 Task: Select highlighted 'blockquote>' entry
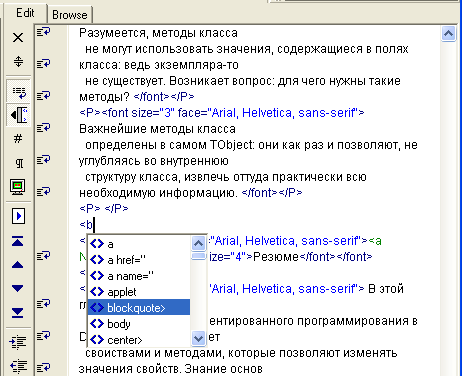[139, 308]
